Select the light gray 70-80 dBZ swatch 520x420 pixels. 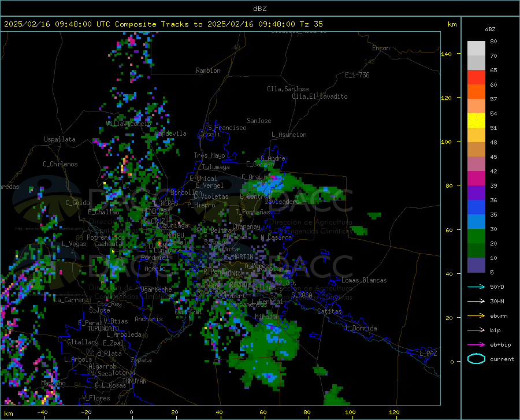(x=476, y=49)
